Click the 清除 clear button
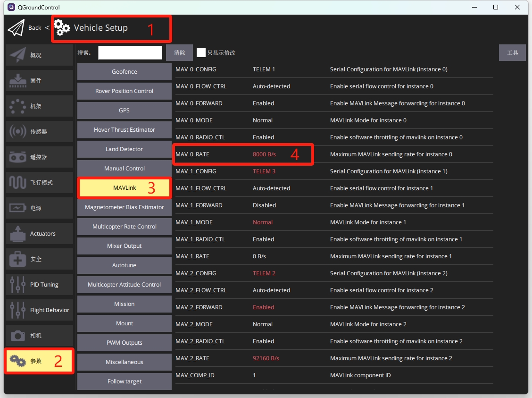 tap(180, 52)
